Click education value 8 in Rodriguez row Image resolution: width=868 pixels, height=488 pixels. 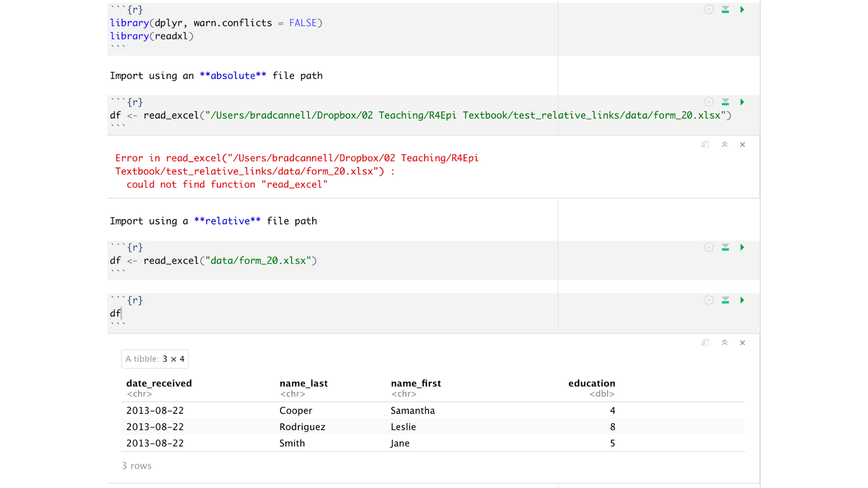point(612,427)
